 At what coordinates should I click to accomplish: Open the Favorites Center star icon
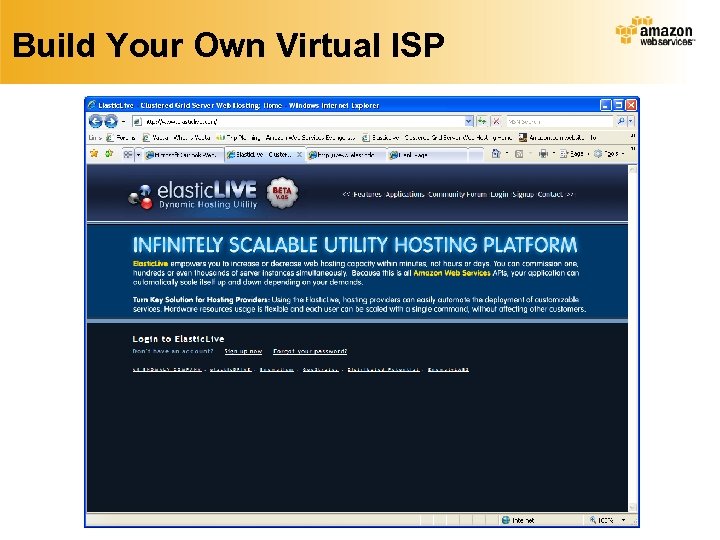click(94, 154)
